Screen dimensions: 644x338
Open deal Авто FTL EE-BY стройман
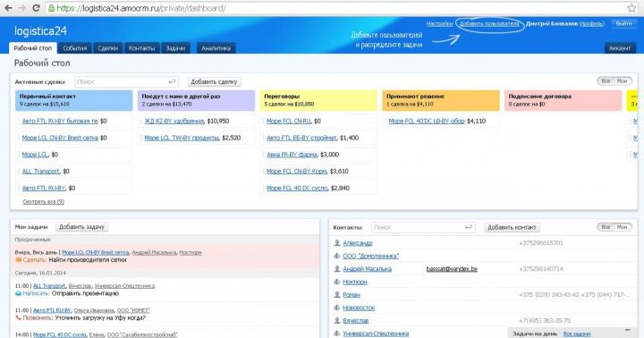click(301, 138)
